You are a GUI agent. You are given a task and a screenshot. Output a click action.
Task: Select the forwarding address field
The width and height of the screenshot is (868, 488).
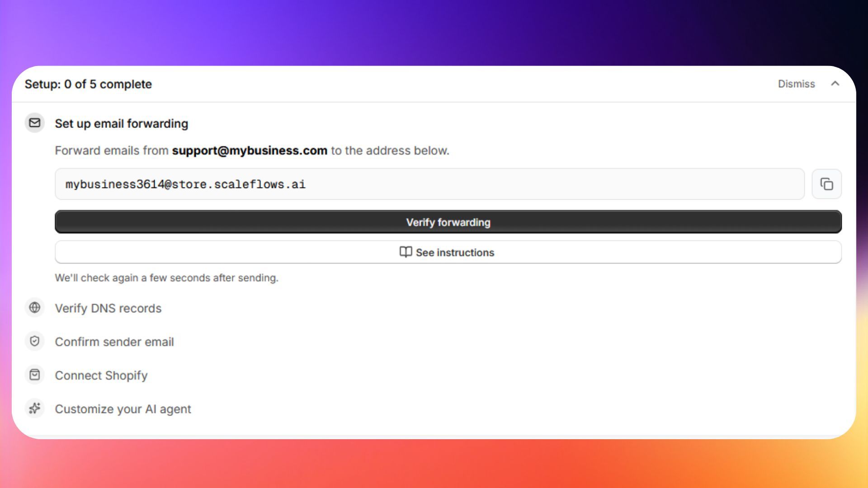pos(429,184)
